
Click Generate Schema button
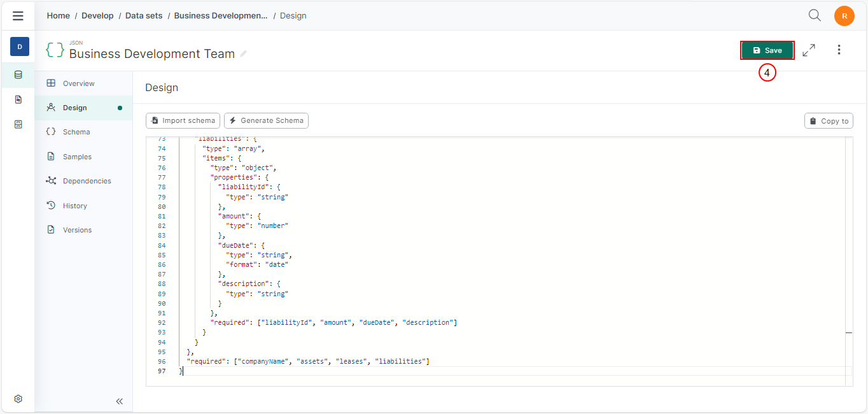[266, 120]
